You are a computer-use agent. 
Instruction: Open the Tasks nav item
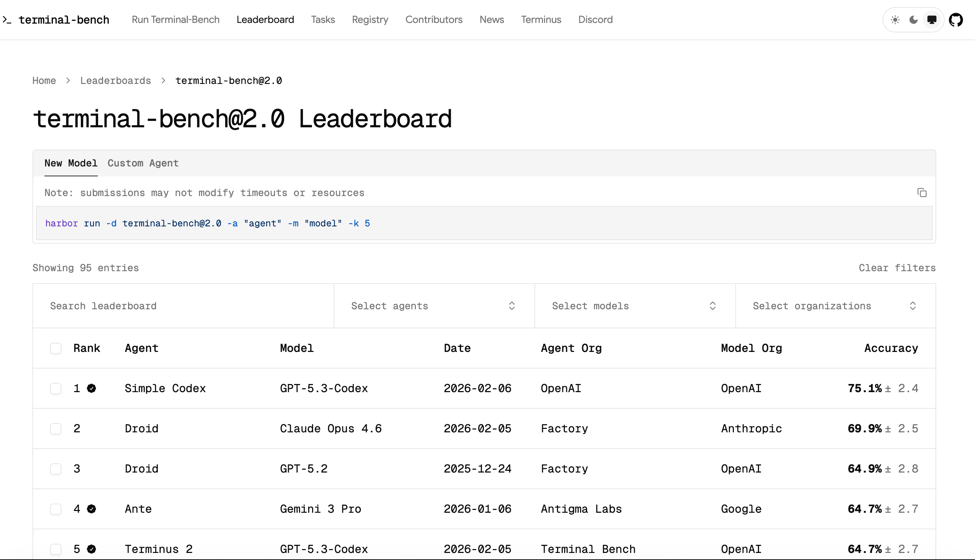tap(323, 20)
